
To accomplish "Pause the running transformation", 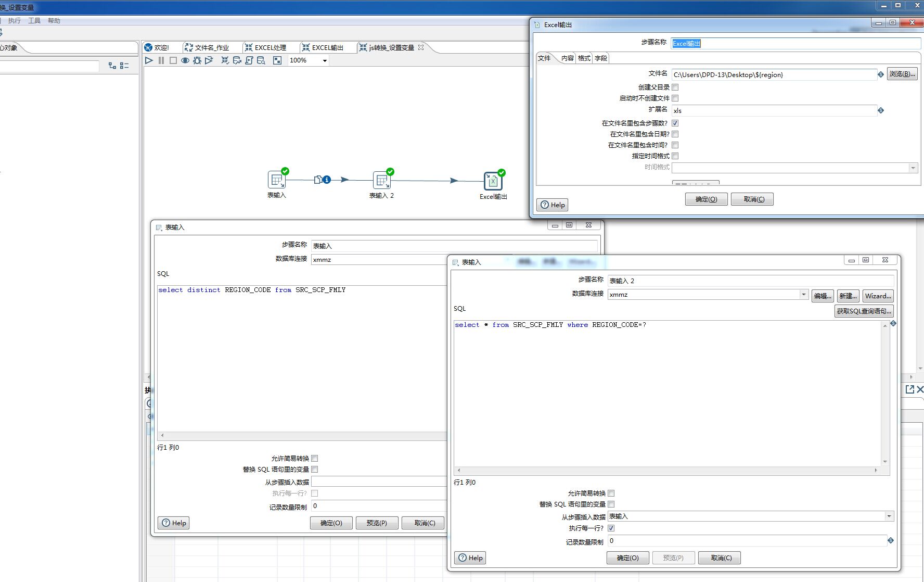I will (x=161, y=60).
